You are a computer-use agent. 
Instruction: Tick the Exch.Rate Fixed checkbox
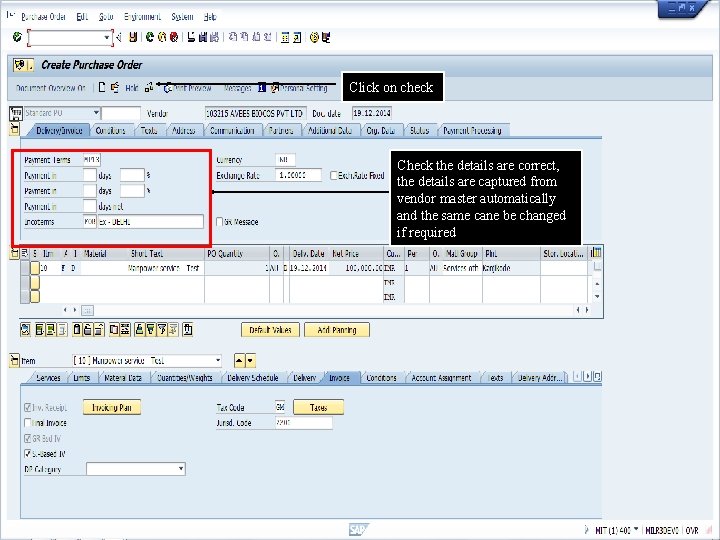[x=334, y=175]
